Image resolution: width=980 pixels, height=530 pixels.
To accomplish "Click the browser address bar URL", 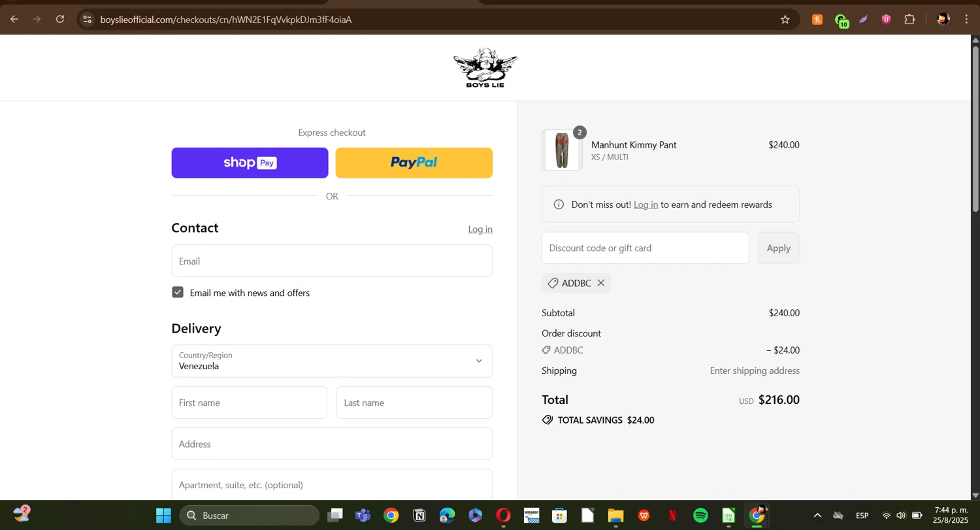I will [x=226, y=20].
